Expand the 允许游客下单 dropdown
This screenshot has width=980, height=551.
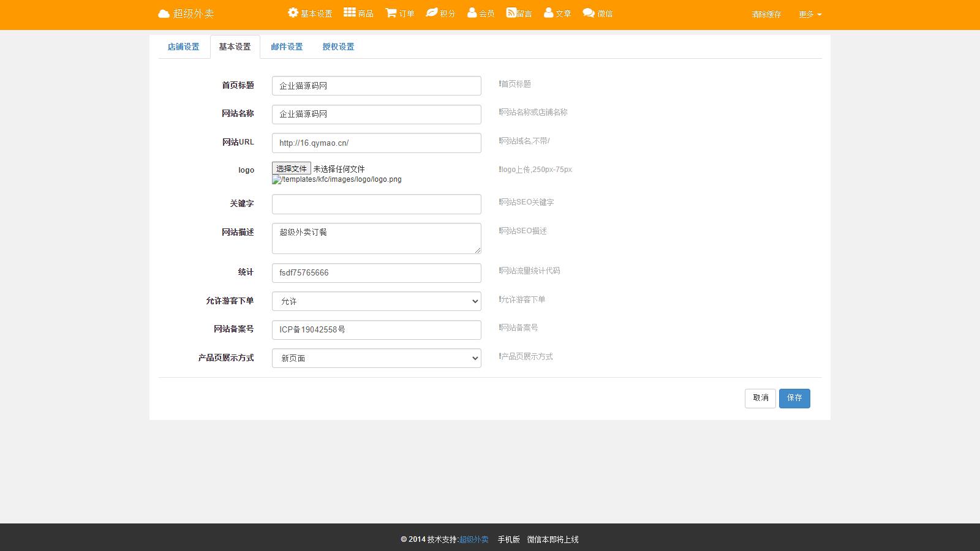pyautogui.click(x=376, y=301)
